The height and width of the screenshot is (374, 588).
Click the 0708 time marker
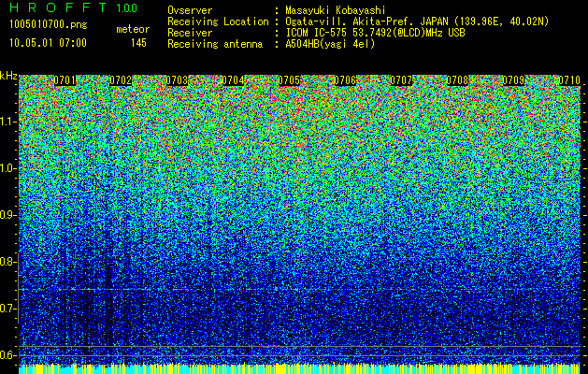(457, 80)
